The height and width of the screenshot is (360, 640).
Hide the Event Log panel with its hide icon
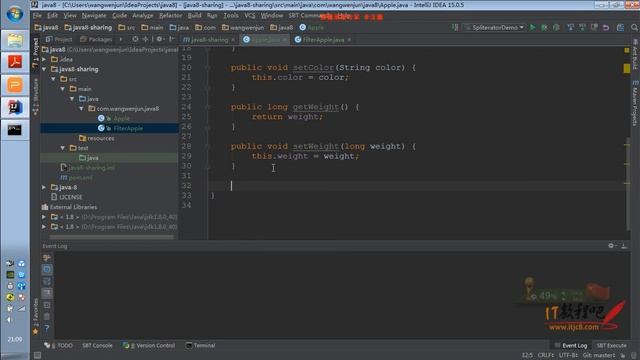(x=624, y=246)
